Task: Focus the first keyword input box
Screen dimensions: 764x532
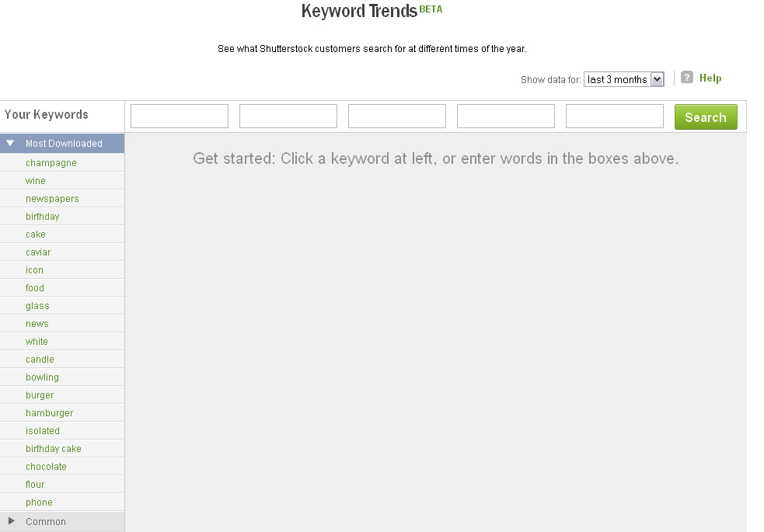Action: click(180, 116)
